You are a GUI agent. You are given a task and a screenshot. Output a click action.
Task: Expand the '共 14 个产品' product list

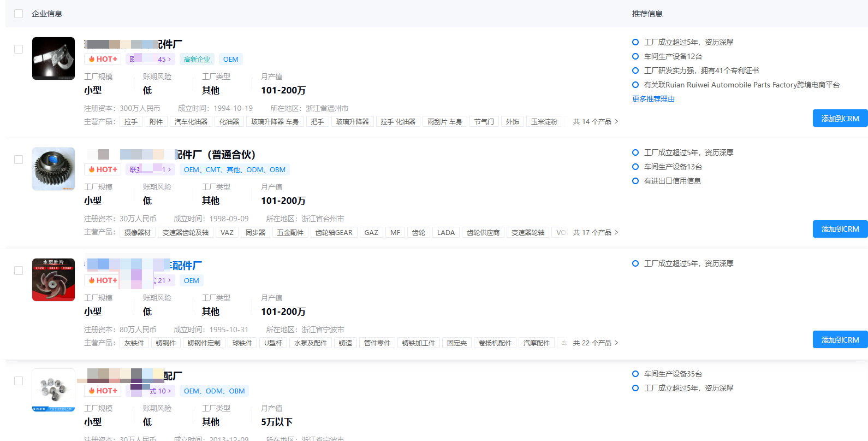pos(595,121)
